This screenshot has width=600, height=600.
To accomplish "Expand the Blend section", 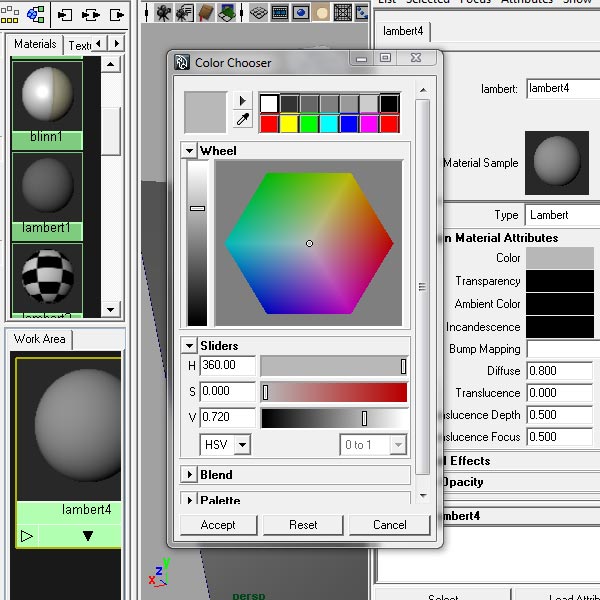I will [189, 474].
